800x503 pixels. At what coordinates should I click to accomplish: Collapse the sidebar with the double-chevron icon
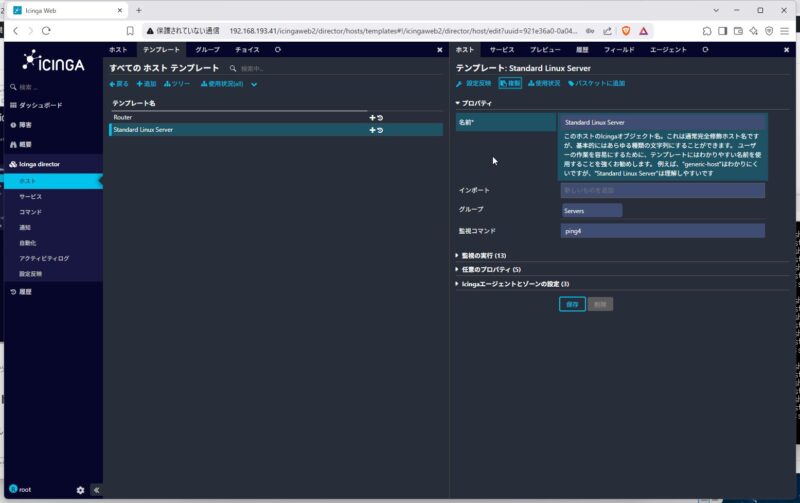(x=96, y=490)
